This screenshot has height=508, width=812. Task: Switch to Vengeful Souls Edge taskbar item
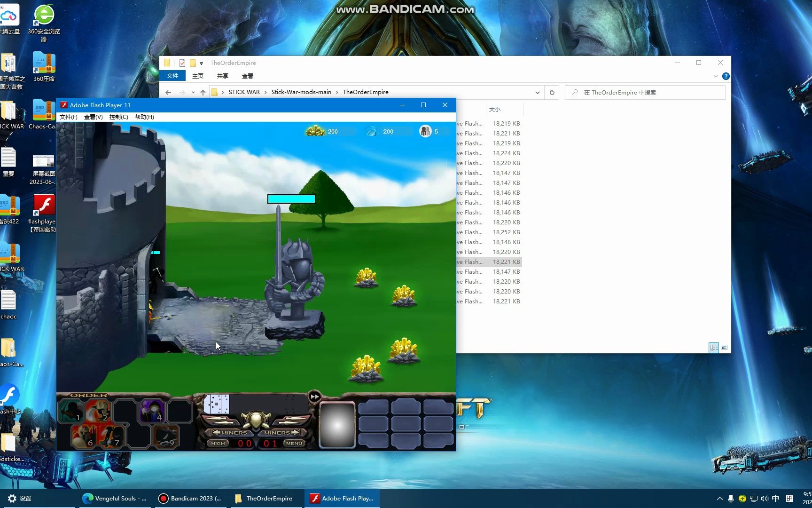(114, 499)
